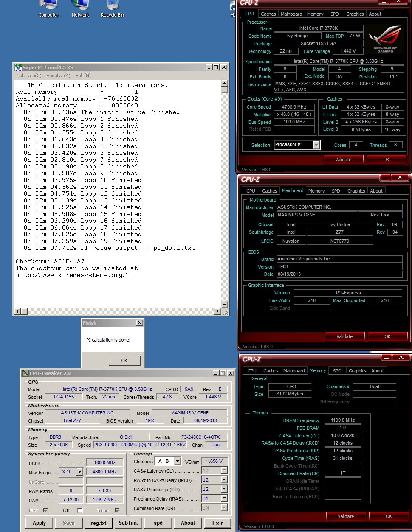Viewport: 412px width, 532px height.
Task: Click OK in middle CPU-Z Mainboard window
Action: pos(387,336)
